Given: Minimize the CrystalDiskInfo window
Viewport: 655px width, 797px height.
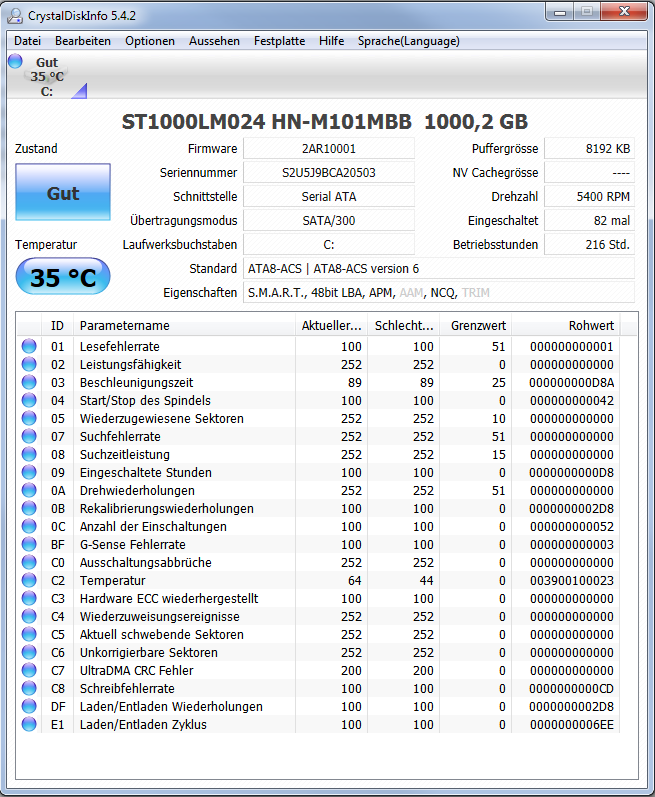Looking at the screenshot, I should [560, 12].
